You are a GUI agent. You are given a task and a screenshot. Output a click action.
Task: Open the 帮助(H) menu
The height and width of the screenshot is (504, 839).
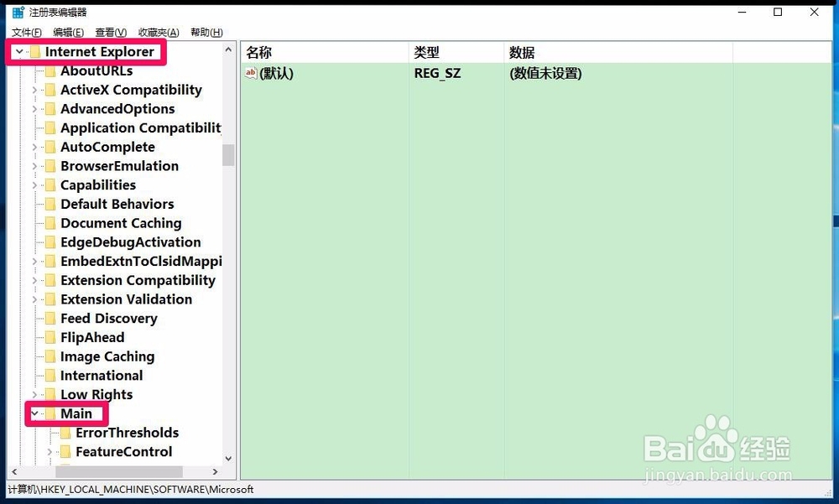click(206, 32)
